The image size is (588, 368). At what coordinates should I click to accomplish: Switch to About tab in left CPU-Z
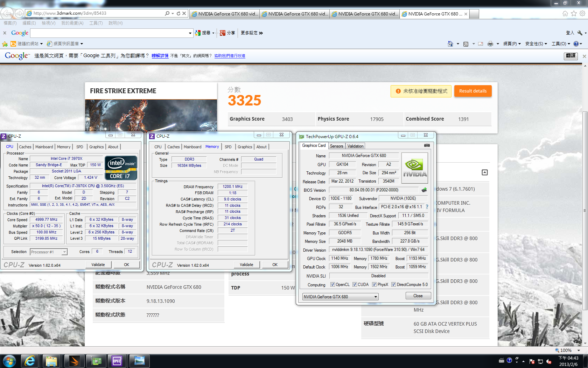[113, 147]
